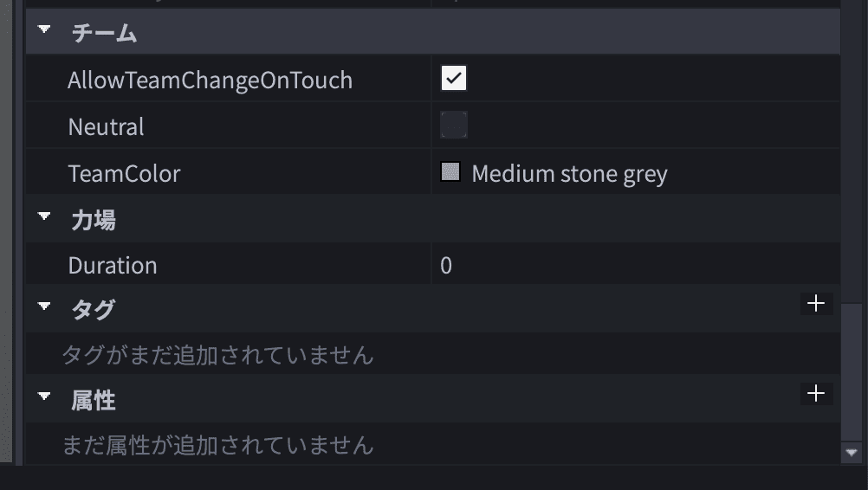Click the Duration value field
The height and width of the screenshot is (490, 868).
pyautogui.click(x=632, y=265)
